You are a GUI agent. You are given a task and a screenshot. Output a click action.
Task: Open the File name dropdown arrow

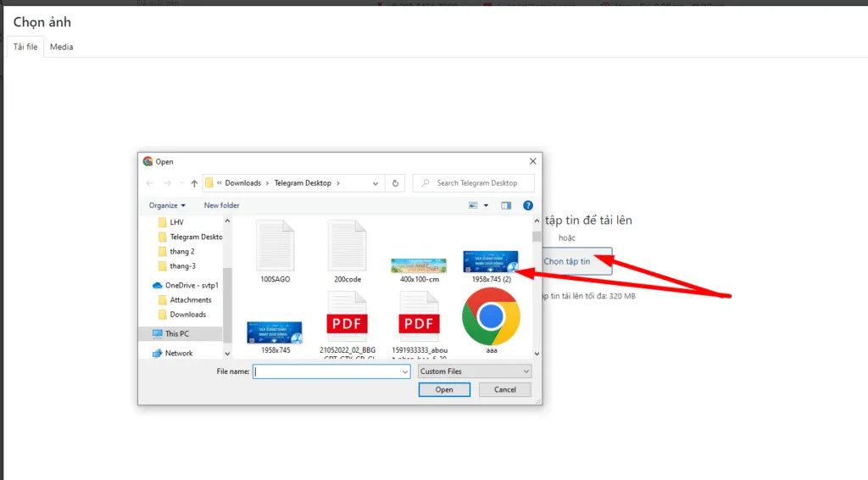point(405,371)
